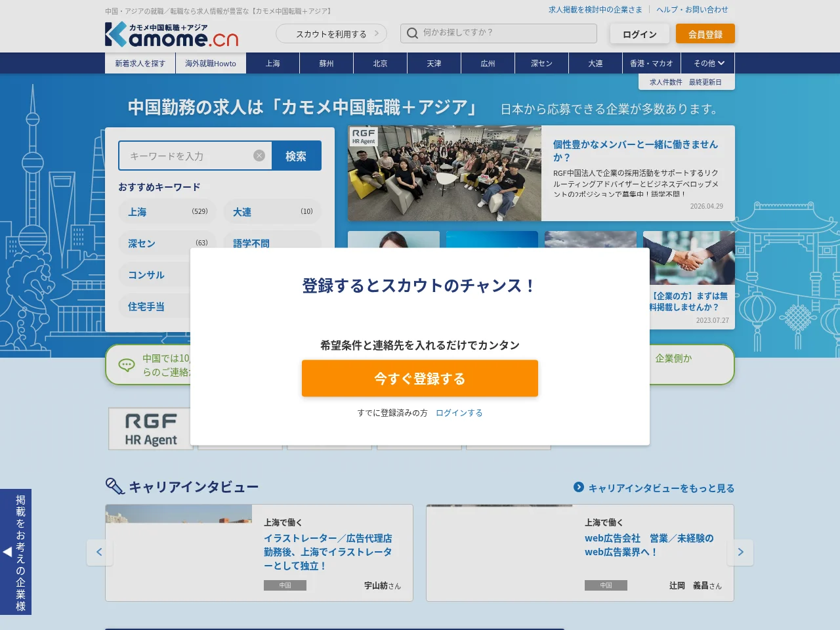Open 求人掲載を検討中の企業さま link

click(595, 10)
